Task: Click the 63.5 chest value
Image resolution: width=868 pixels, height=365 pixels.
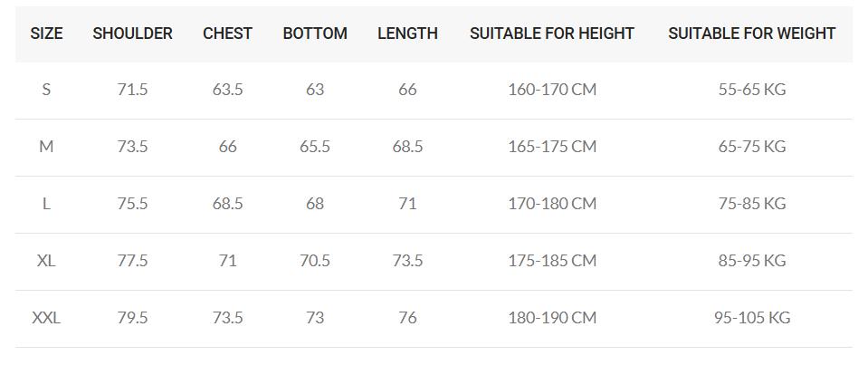Action: click(x=227, y=90)
